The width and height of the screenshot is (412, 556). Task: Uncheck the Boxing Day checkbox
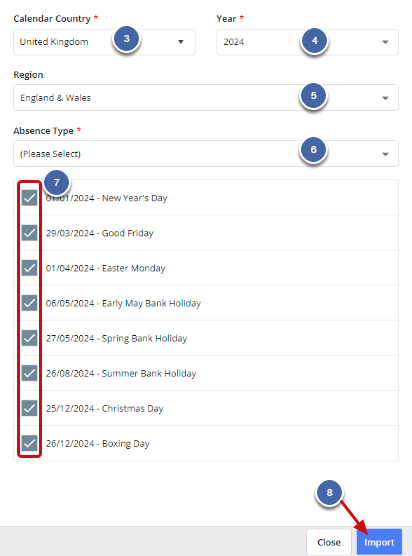(29, 443)
